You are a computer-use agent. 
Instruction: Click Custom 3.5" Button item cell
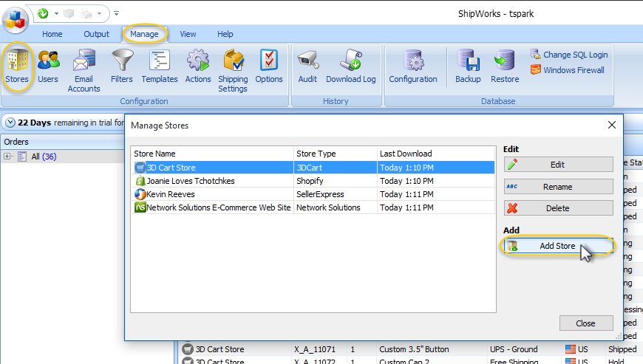pos(414,349)
